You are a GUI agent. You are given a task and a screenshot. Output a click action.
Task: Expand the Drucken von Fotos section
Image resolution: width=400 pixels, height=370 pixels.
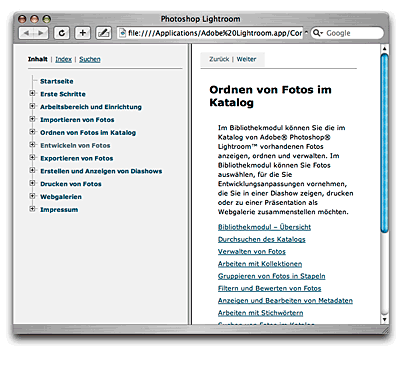pos(32,183)
